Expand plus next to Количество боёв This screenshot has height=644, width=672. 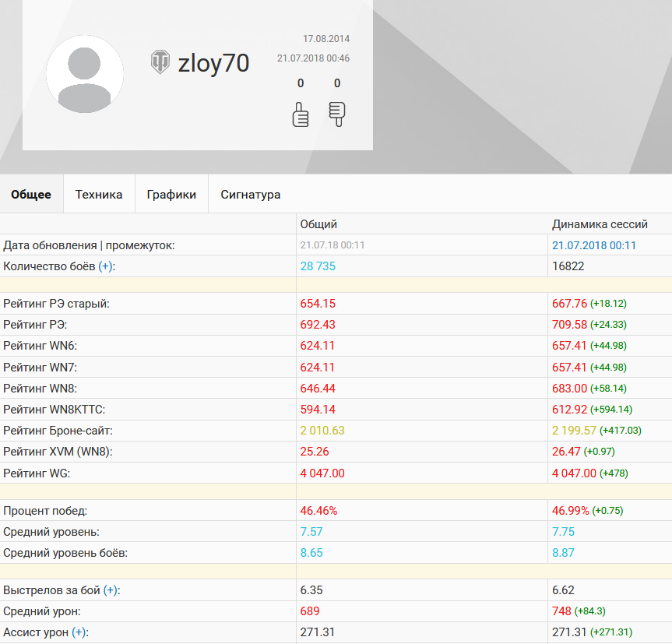(105, 266)
